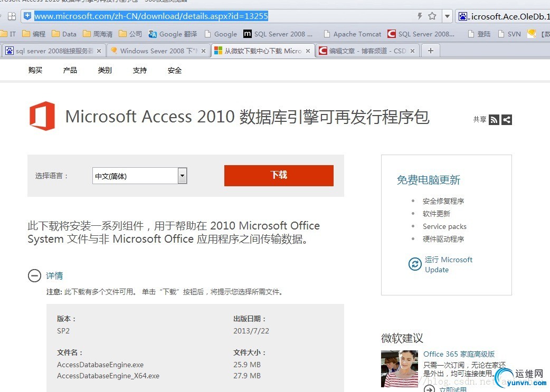Click the file size 25.9 MB
This screenshot has width=550, height=392.
(x=247, y=364)
